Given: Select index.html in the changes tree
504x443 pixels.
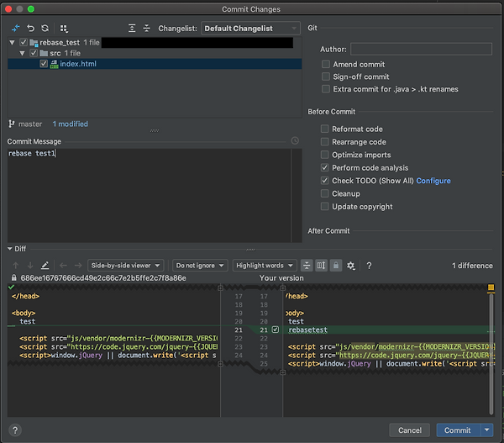Looking at the screenshot, I should pyautogui.click(x=155, y=64).
